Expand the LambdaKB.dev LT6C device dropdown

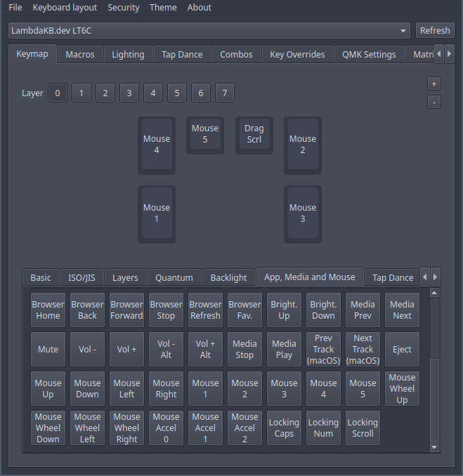coord(209,31)
